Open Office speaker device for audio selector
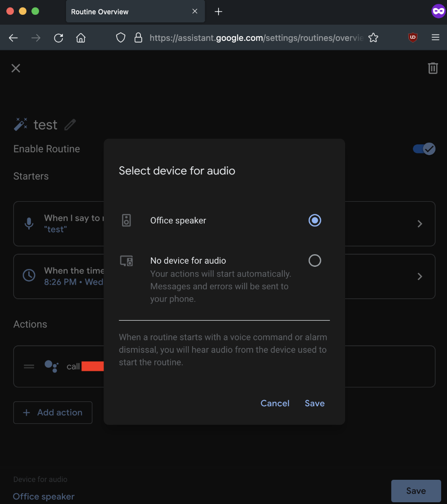The image size is (447, 504). pyautogui.click(x=44, y=496)
